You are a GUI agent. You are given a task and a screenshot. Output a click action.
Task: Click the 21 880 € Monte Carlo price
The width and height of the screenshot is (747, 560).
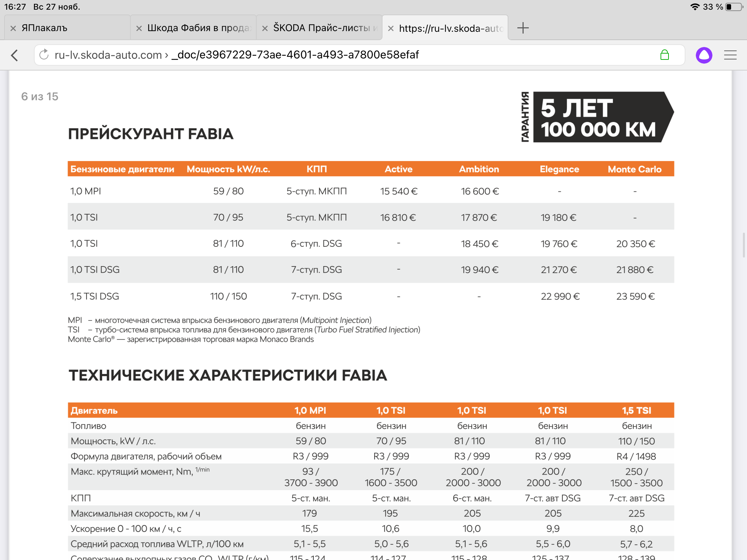point(635,270)
